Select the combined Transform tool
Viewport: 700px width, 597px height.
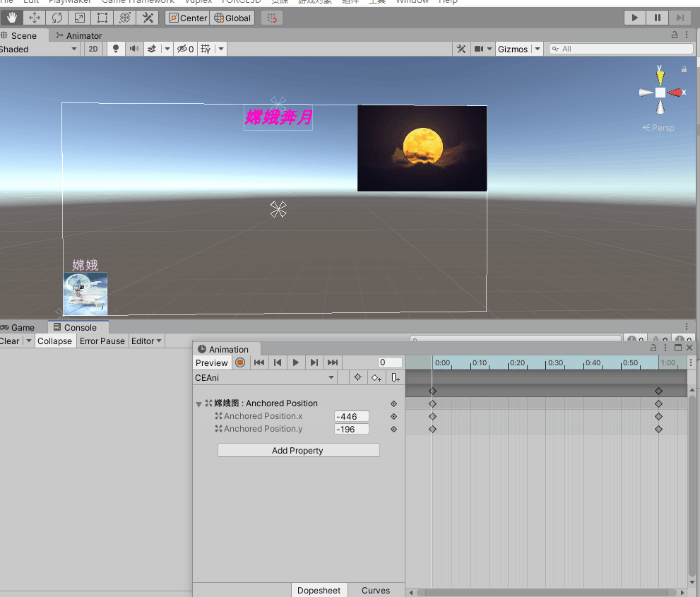(x=125, y=18)
